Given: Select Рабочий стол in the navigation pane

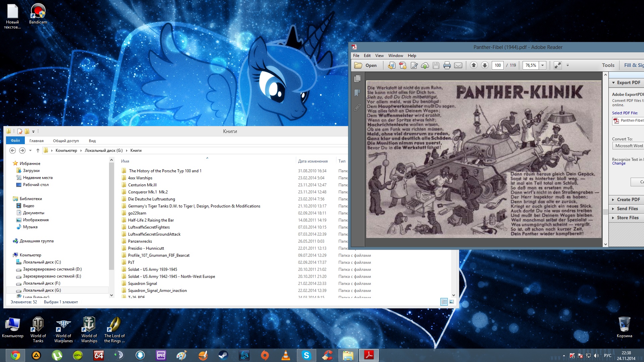Looking at the screenshot, I should pyautogui.click(x=36, y=185).
